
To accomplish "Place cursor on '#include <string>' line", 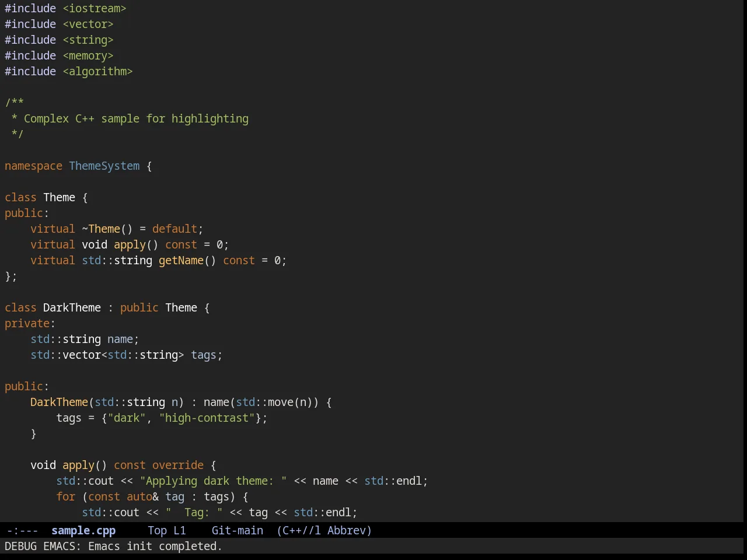I will click(x=59, y=40).
